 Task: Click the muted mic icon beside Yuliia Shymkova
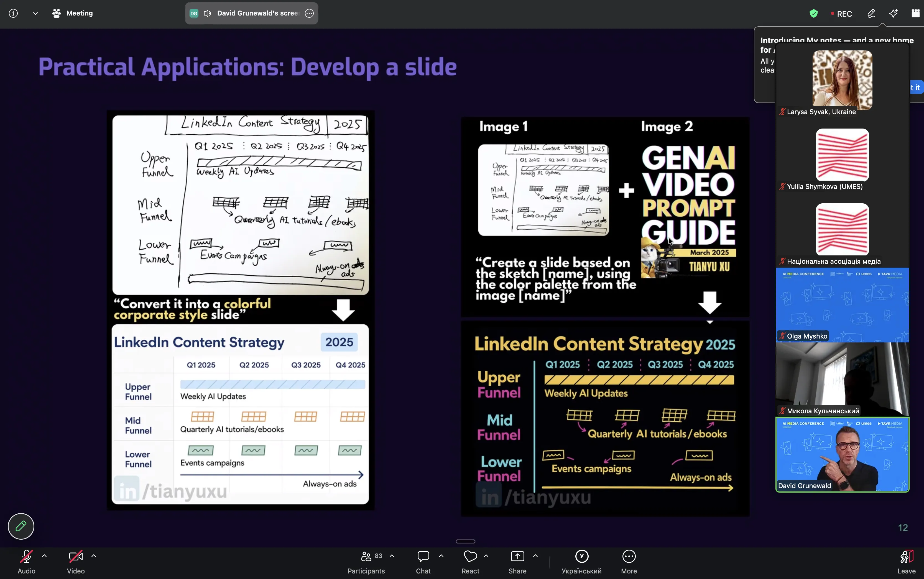782,186
